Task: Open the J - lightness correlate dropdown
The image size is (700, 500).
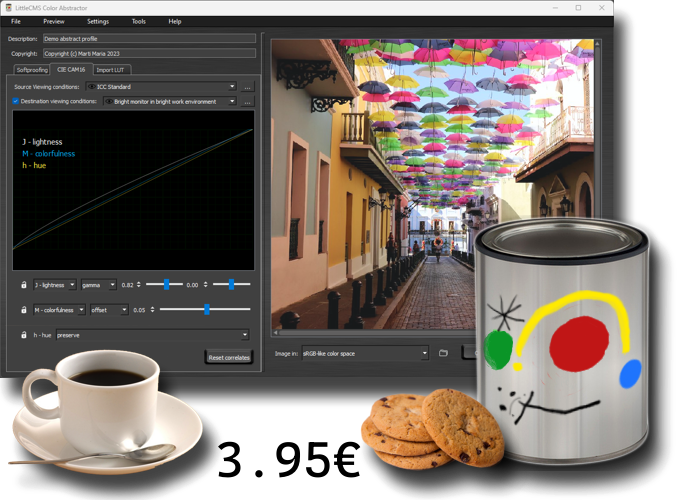Action: (x=54, y=285)
